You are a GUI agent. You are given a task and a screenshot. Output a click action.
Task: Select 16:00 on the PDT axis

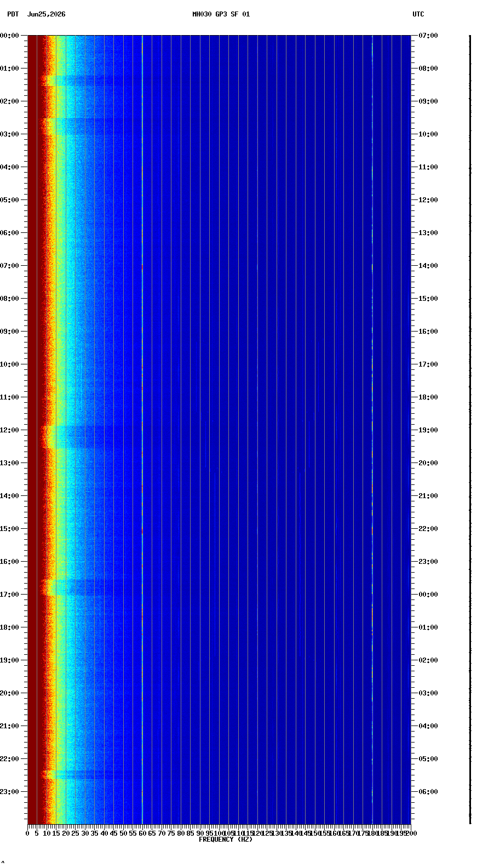pos(9,562)
